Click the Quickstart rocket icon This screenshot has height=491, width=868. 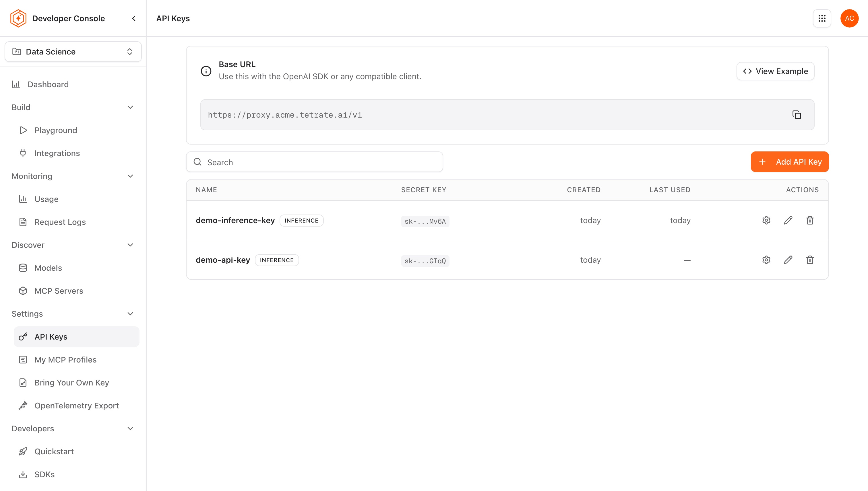(23, 451)
